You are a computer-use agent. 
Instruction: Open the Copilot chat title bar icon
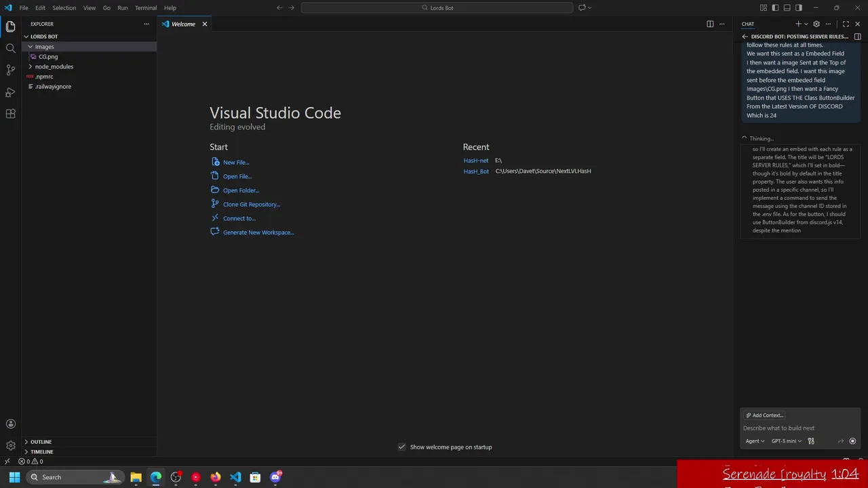tap(581, 7)
